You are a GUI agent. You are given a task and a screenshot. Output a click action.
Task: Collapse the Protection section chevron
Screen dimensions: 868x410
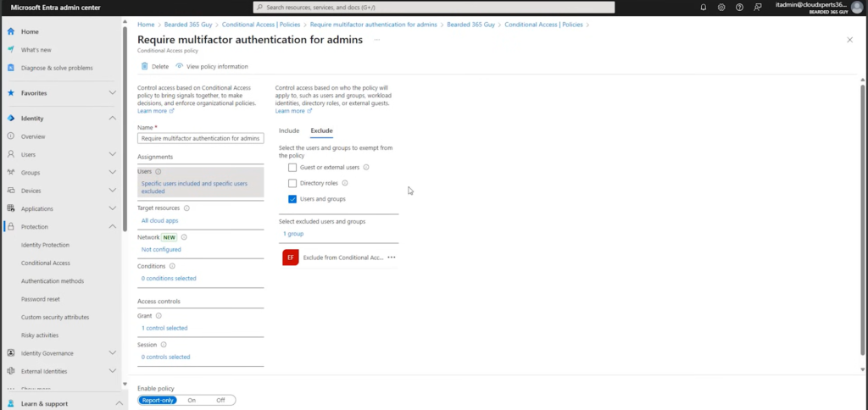(113, 227)
